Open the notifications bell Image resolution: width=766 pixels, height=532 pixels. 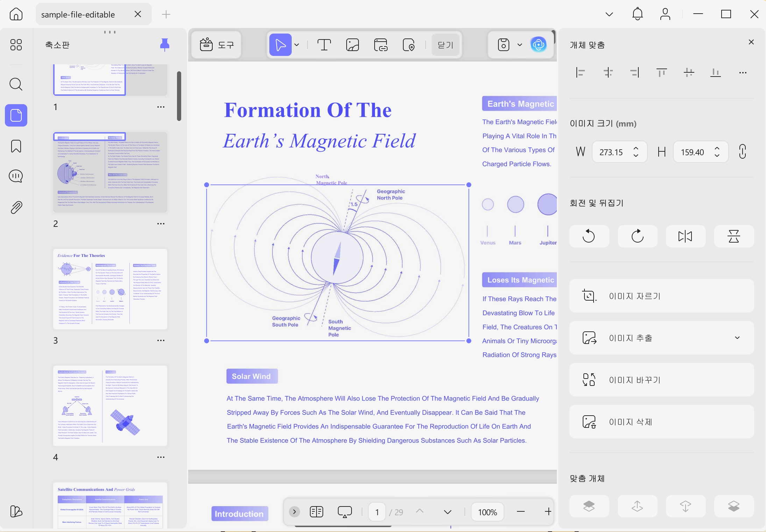[x=637, y=14]
